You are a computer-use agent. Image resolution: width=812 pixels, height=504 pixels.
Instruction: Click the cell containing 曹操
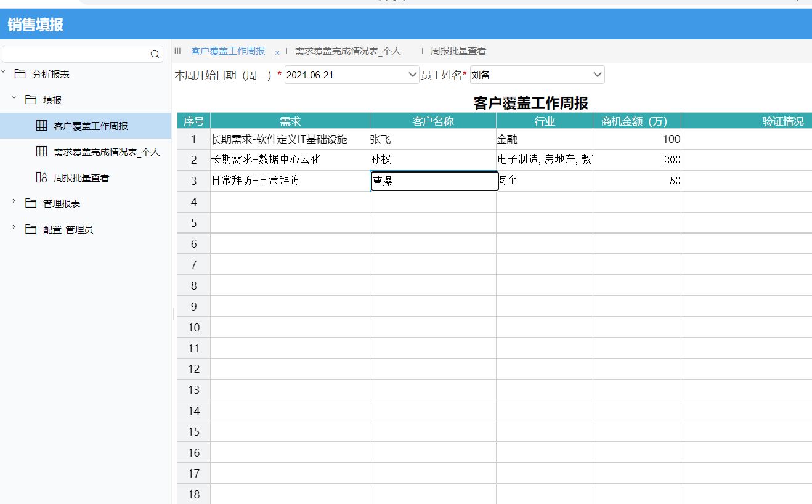point(433,181)
